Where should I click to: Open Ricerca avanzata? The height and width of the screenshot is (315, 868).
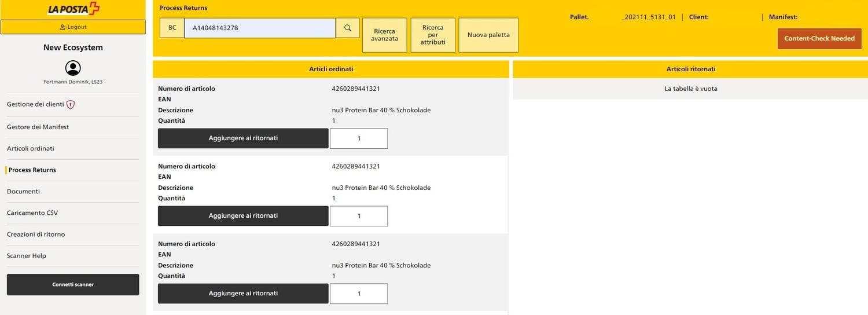coord(385,35)
